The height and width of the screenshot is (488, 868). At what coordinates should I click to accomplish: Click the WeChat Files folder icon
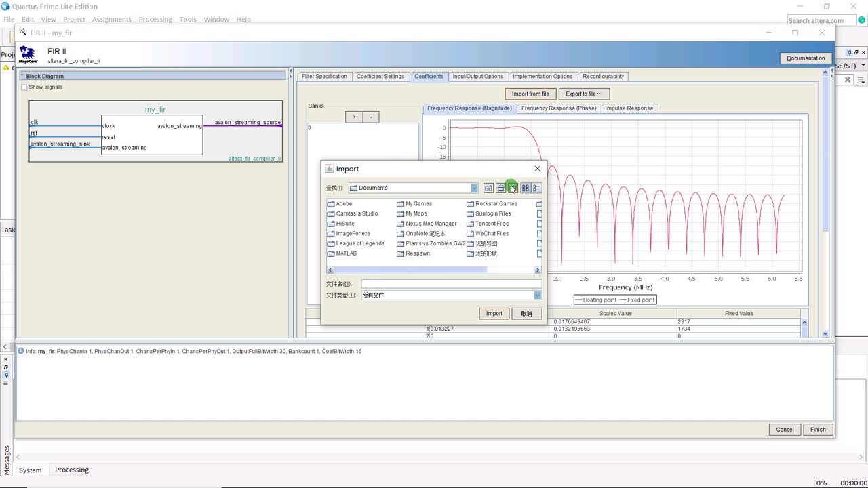[x=471, y=233]
